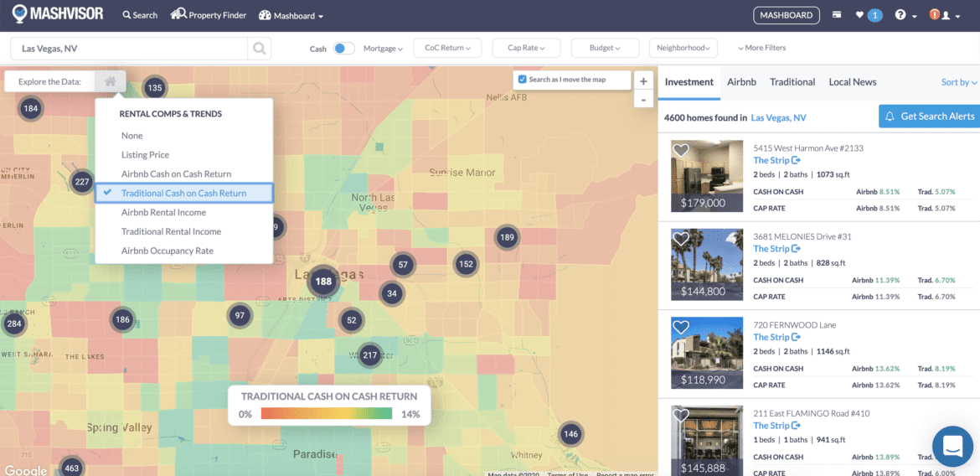Image resolution: width=980 pixels, height=476 pixels.
Task: Click the magnifier search submit icon
Action: (x=259, y=48)
